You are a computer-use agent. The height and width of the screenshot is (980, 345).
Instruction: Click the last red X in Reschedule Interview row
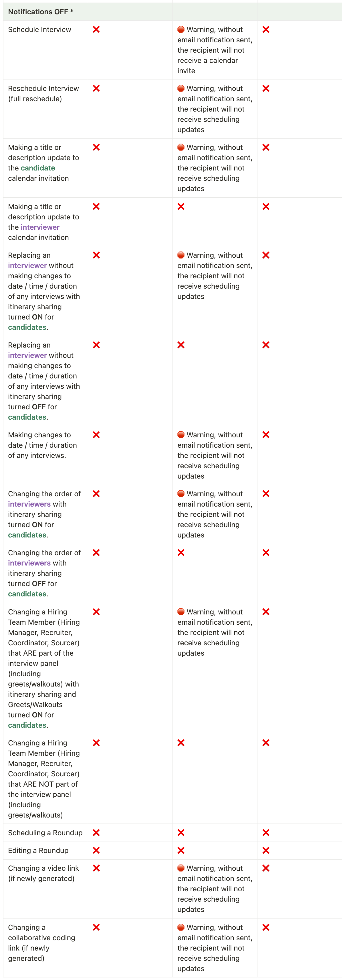(x=266, y=88)
